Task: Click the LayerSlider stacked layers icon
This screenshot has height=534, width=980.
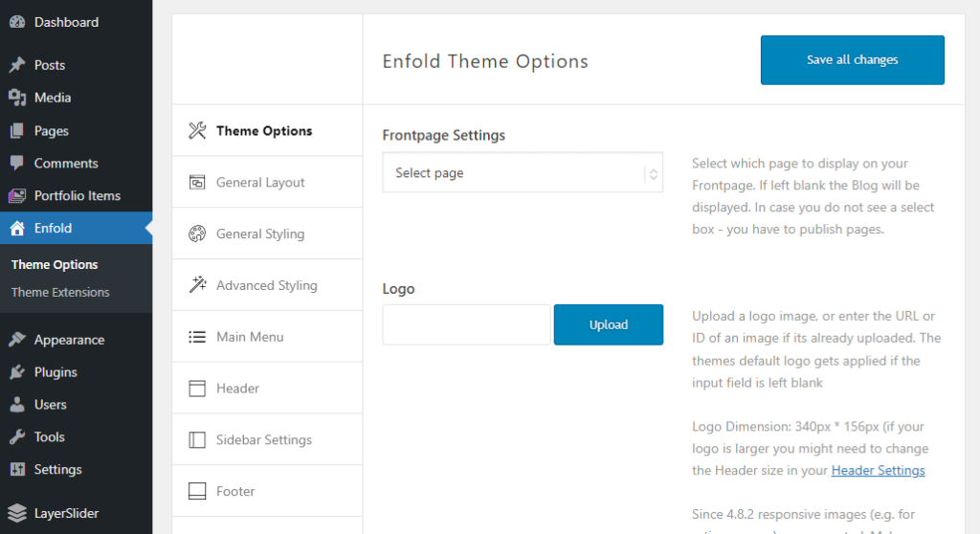Action: 17,513
